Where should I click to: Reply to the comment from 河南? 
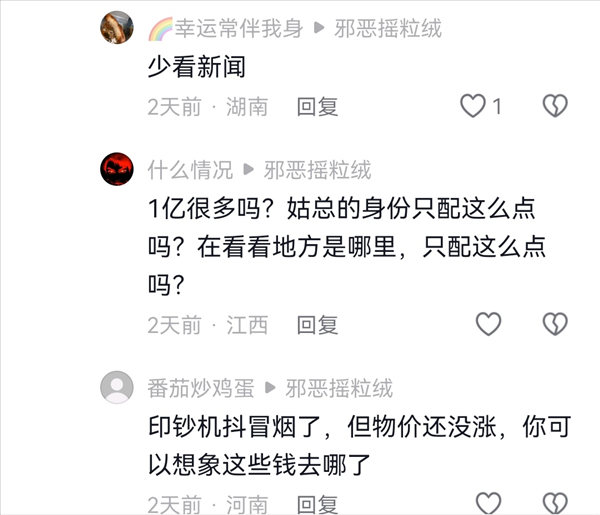click(318, 504)
